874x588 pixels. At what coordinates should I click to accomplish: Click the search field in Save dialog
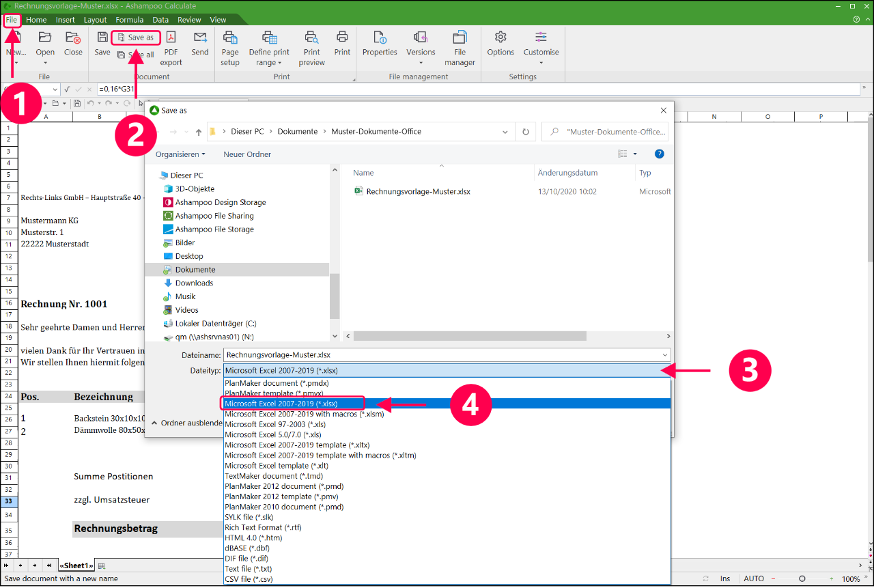pyautogui.click(x=605, y=132)
